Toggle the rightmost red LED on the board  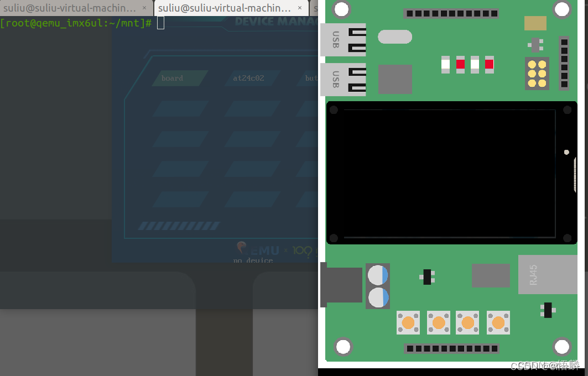pyautogui.click(x=490, y=65)
